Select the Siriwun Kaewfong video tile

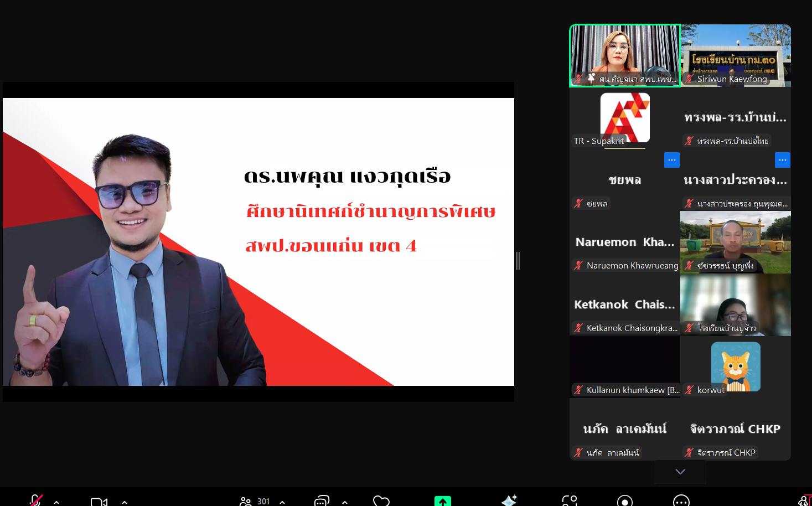[x=736, y=55]
